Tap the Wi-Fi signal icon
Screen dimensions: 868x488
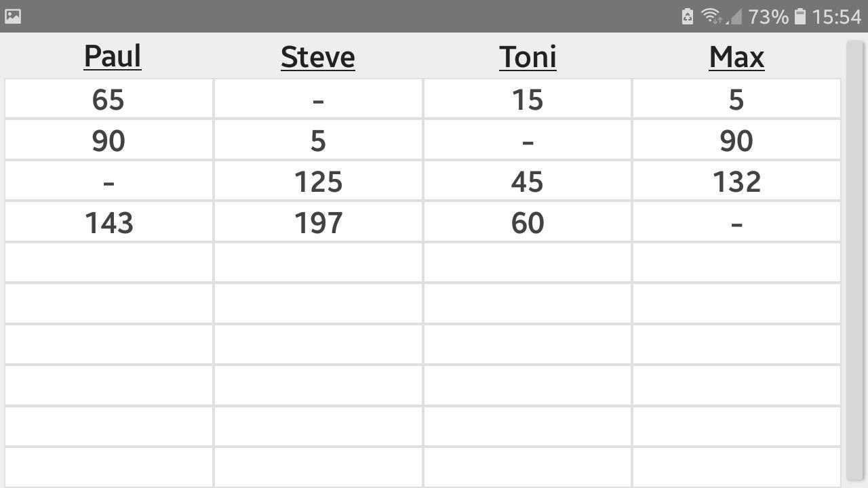tap(711, 16)
